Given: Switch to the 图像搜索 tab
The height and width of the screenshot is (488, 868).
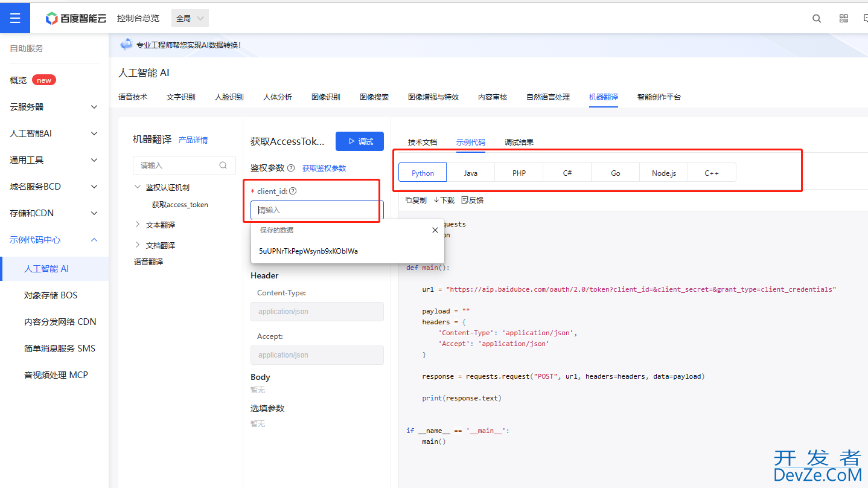Looking at the screenshot, I should 374,97.
